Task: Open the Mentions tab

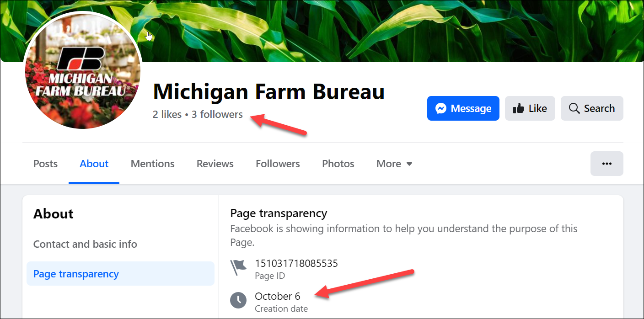Action: coord(153,164)
